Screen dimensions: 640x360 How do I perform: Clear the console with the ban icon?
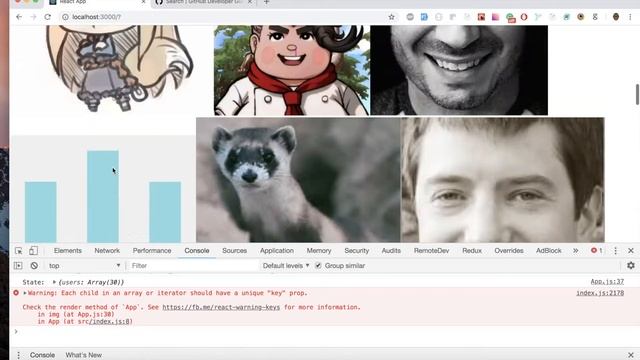click(x=34, y=266)
